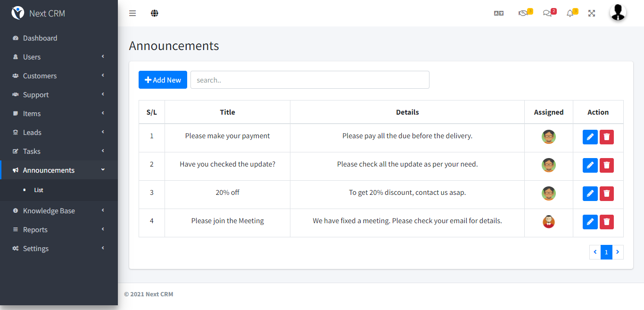The image size is (644, 310).
Task: Delete the 'Please join the Meeting' announcement
Action: 607,222
